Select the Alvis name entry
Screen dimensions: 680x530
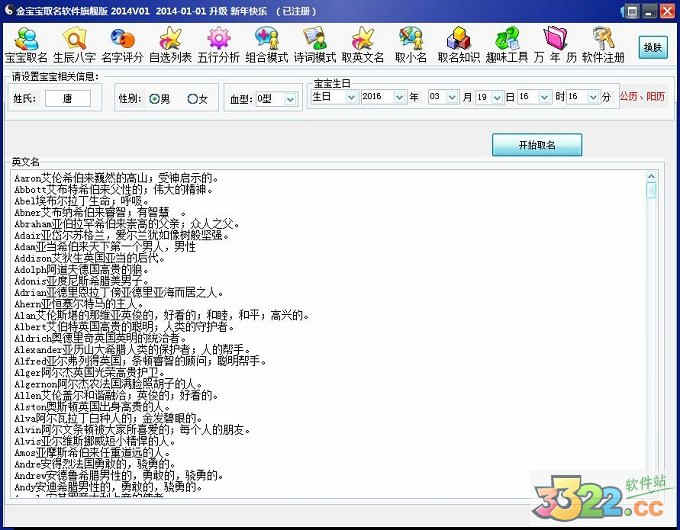point(95,441)
